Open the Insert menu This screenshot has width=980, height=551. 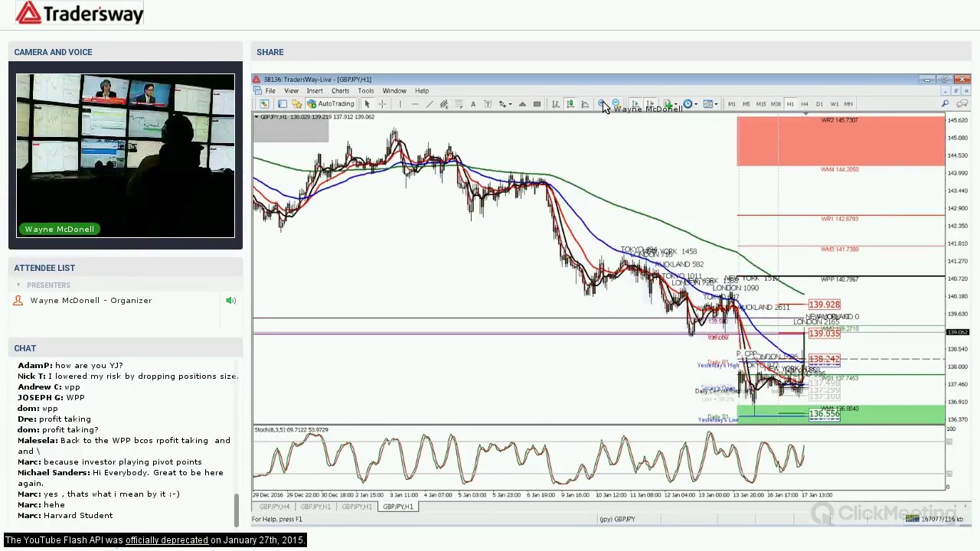315,91
